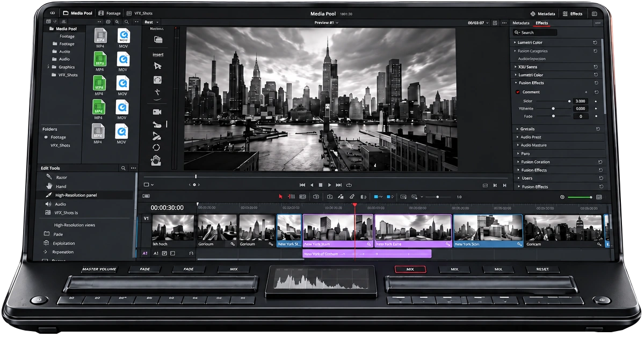Image resolution: width=644 pixels, height=337 pixels.
Task: Play the preview video
Action: pyautogui.click(x=329, y=185)
